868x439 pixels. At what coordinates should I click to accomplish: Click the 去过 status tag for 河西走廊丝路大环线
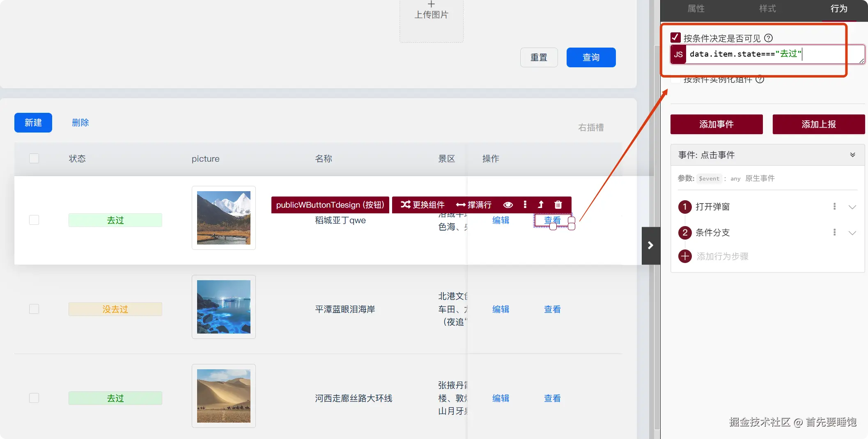[115, 398]
